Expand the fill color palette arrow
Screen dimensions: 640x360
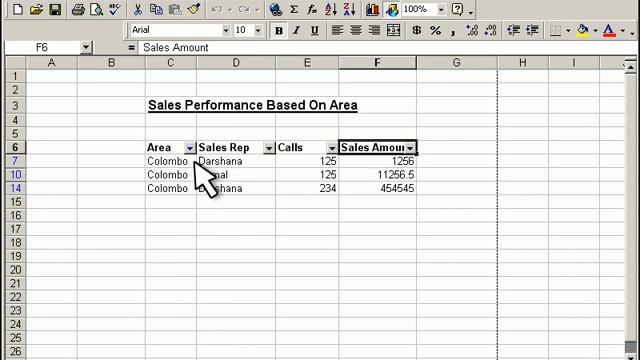(596, 30)
